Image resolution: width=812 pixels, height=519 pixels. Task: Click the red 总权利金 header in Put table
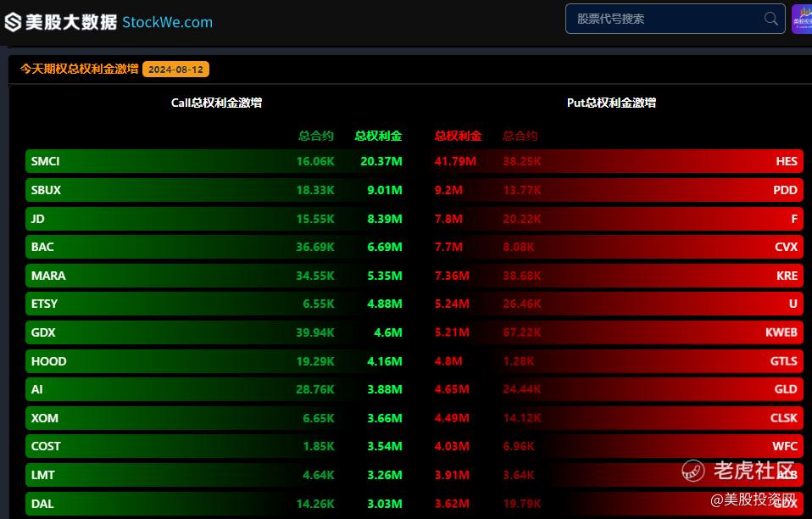point(459,136)
